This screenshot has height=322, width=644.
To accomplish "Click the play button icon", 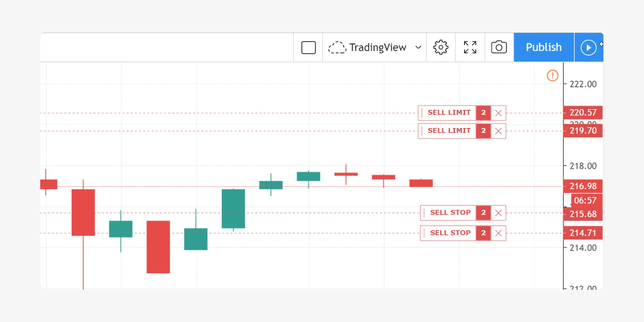I will click(588, 47).
